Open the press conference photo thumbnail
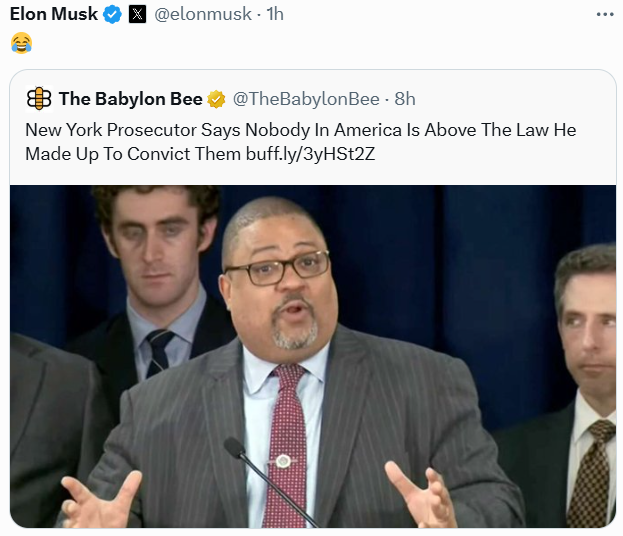The image size is (623, 536). coord(313,356)
